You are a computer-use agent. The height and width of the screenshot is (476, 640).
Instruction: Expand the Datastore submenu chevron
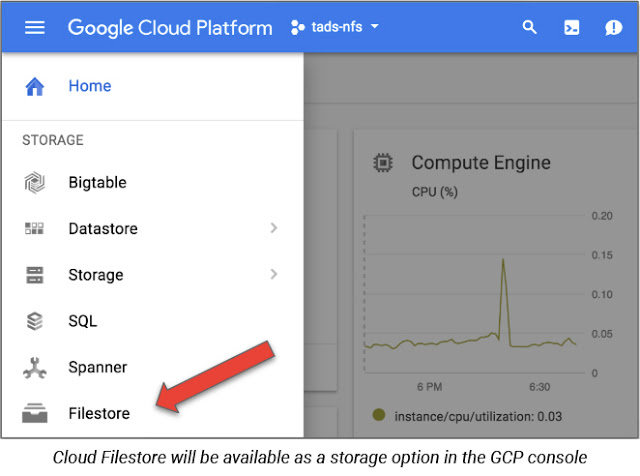click(274, 228)
